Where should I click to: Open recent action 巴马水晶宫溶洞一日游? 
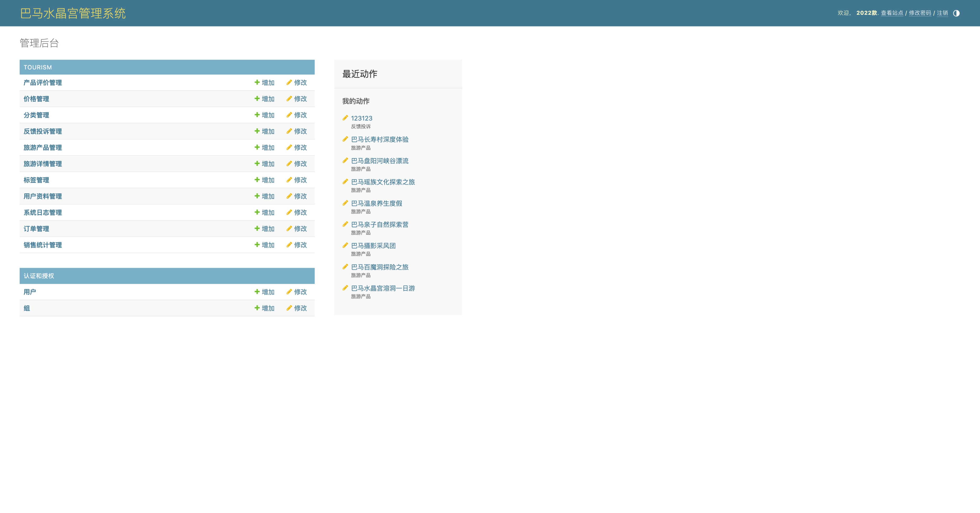(383, 288)
